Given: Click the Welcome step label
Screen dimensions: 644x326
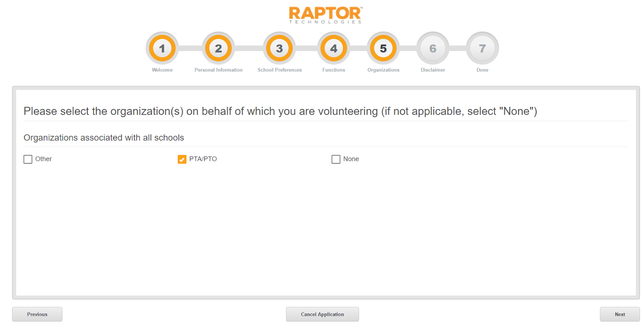Looking at the screenshot, I should coord(162,70).
